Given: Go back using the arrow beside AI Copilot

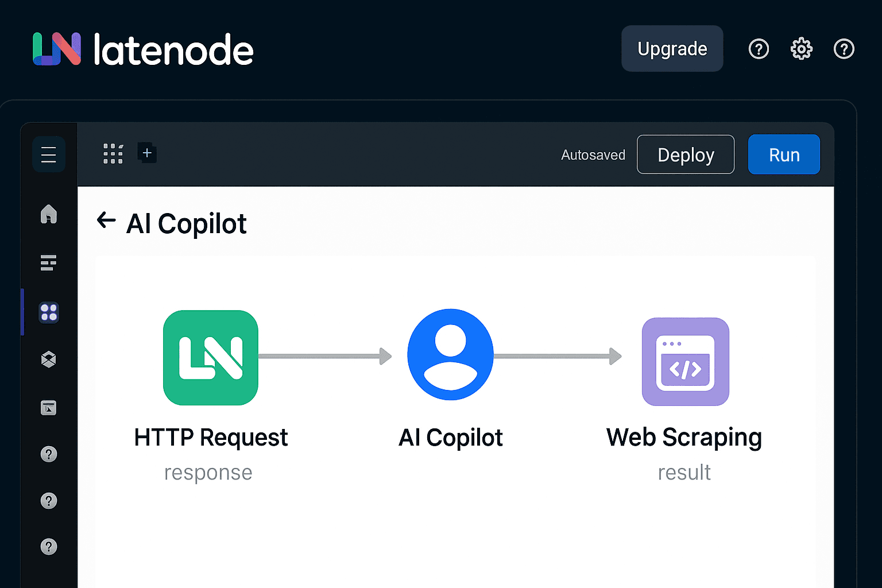Looking at the screenshot, I should (x=106, y=220).
